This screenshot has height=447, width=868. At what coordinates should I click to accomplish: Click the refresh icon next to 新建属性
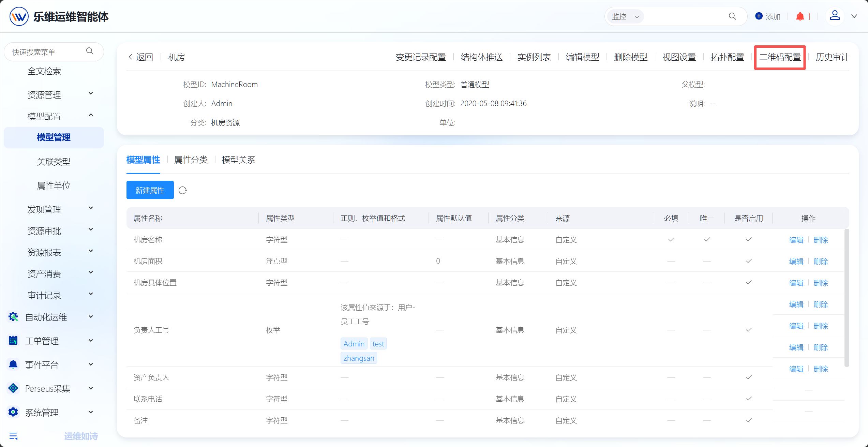(183, 190)
